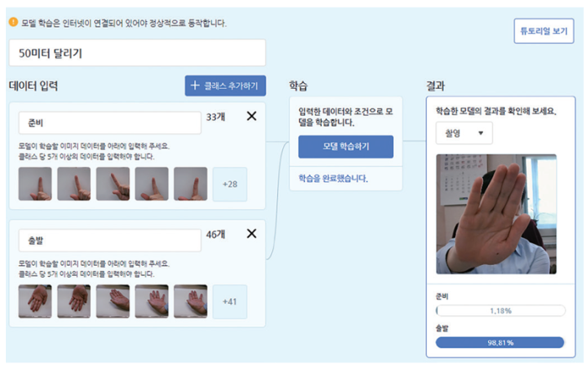
Task: Click the 출발 98.81% result bar
Action: pyautogui.click(x=501, y=342)
